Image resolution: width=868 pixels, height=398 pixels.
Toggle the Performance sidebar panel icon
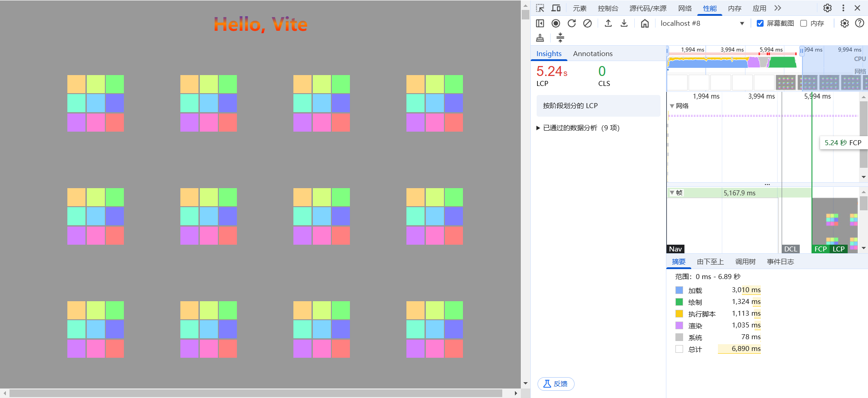tap(540, 24)
